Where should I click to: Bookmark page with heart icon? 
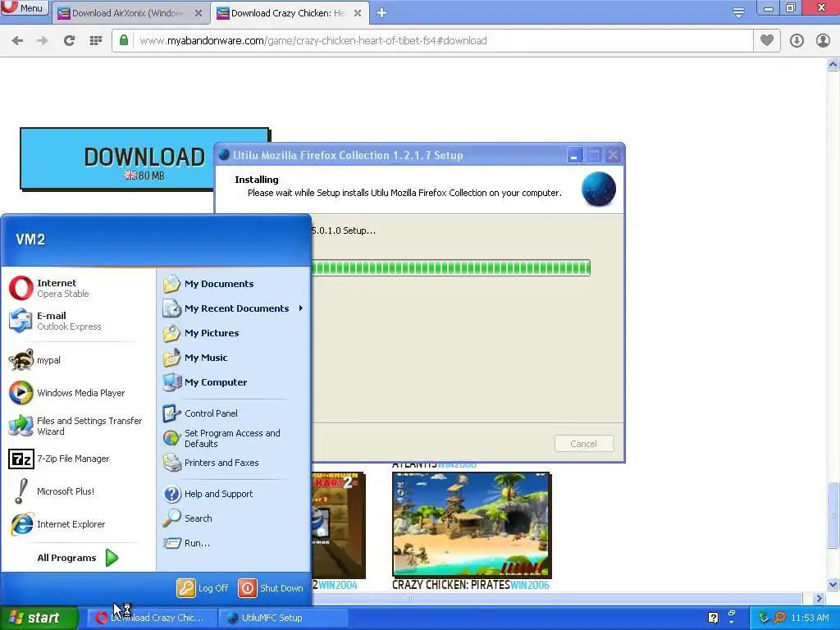pyautogui.click(x=767, y=40)
